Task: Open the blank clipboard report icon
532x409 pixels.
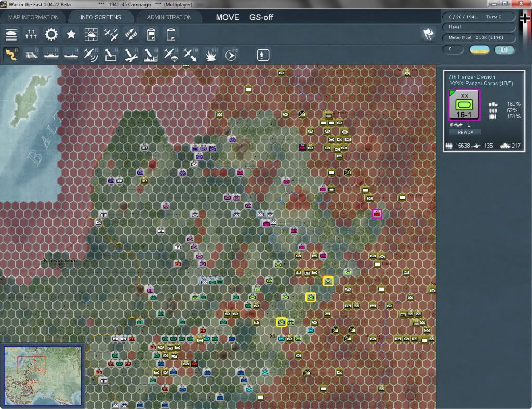Action: [171, 35]
